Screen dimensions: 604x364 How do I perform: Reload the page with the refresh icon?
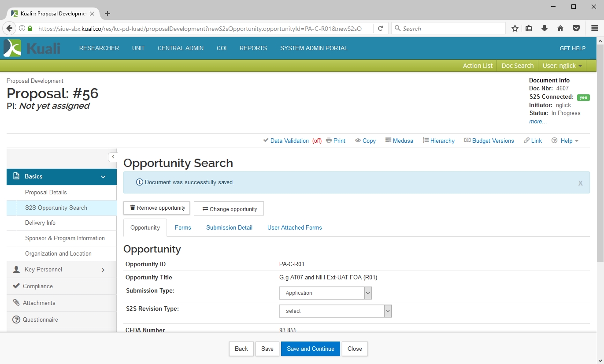point(380,28)
